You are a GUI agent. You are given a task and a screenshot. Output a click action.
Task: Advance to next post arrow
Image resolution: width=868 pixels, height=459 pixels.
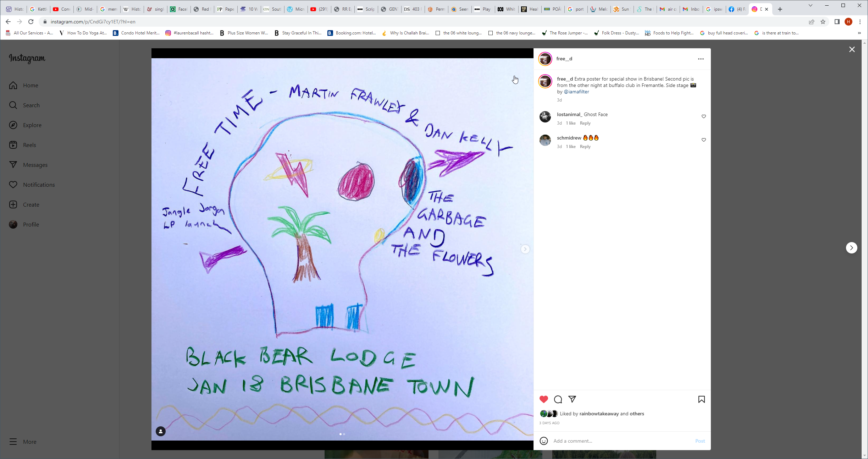(851, 248)
